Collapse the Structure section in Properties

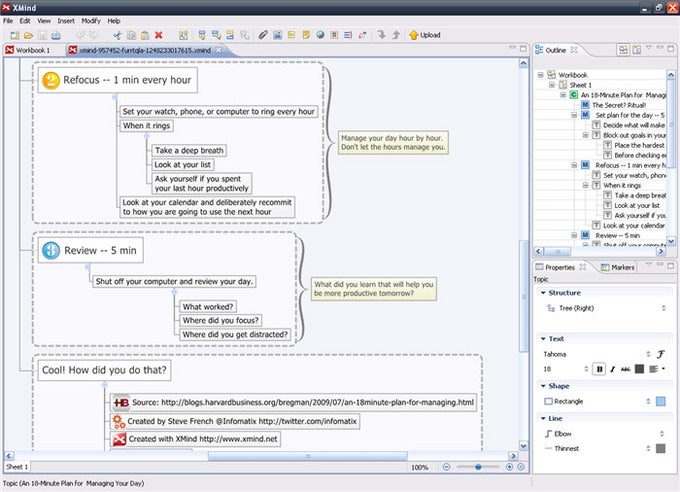tap(543, 293)
